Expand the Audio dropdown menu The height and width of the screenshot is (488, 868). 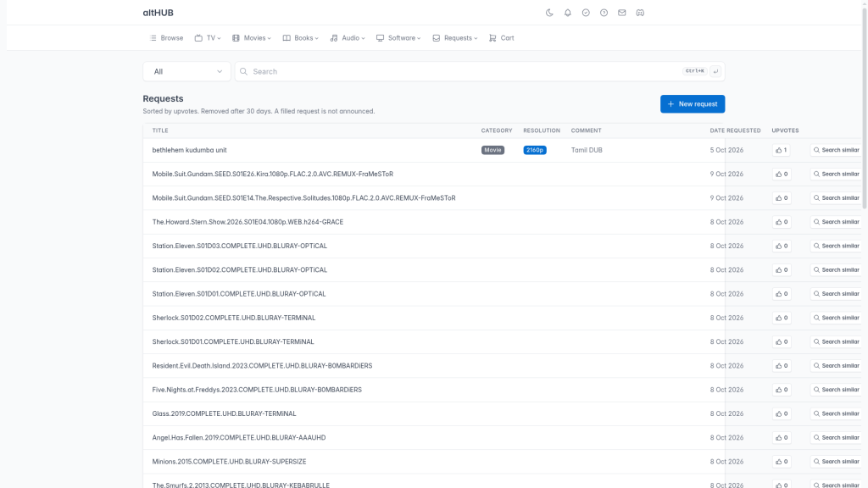point(348,38)
